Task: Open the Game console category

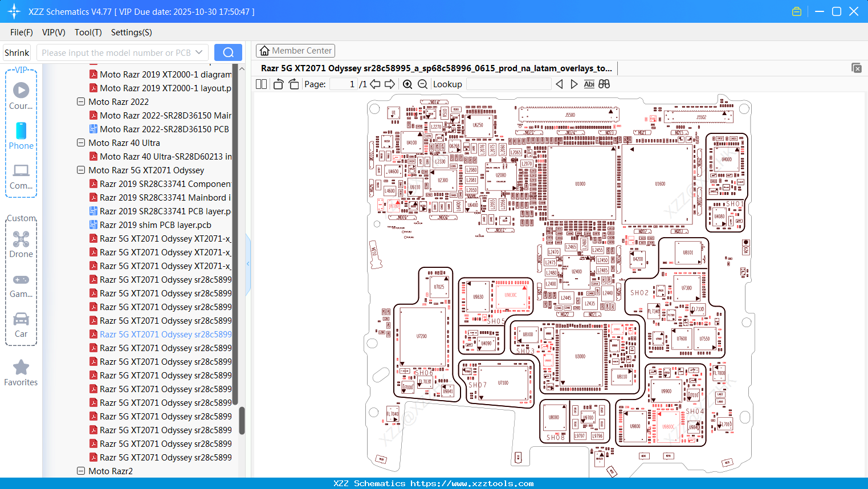Action: point(21,285)
